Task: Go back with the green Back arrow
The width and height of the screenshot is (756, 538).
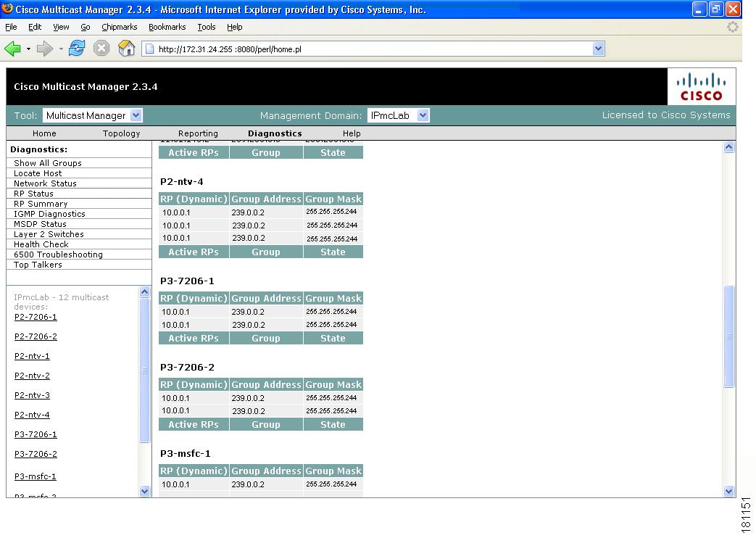Action: pyautogui.click(x=12, y=49)
